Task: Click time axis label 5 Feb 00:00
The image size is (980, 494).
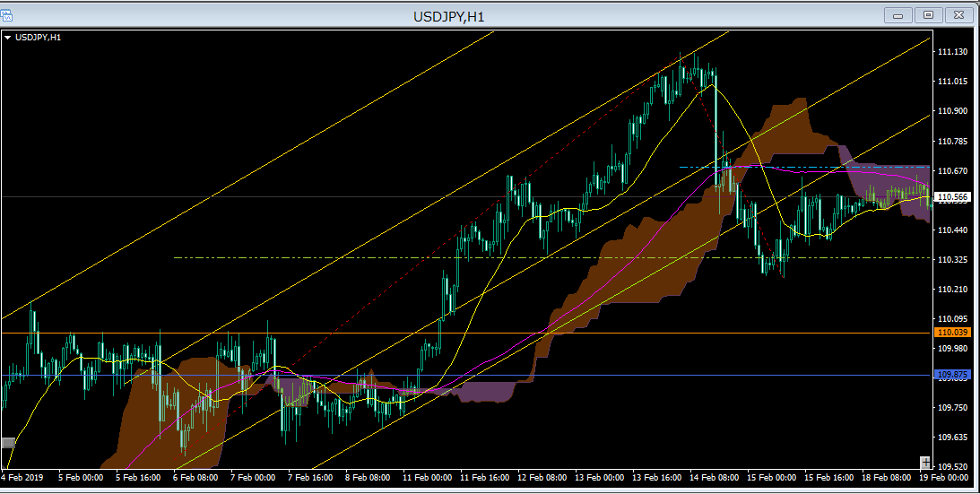Action: click(81, 478)
